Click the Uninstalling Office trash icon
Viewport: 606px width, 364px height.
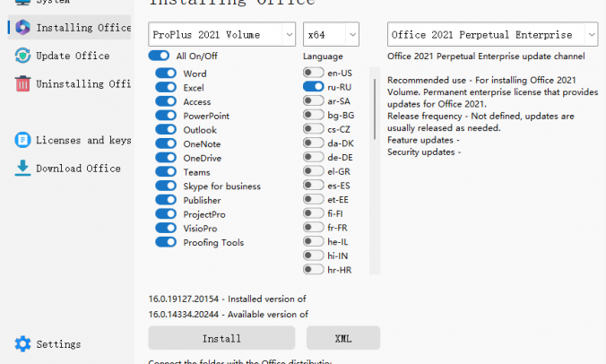tap(22, 83)
